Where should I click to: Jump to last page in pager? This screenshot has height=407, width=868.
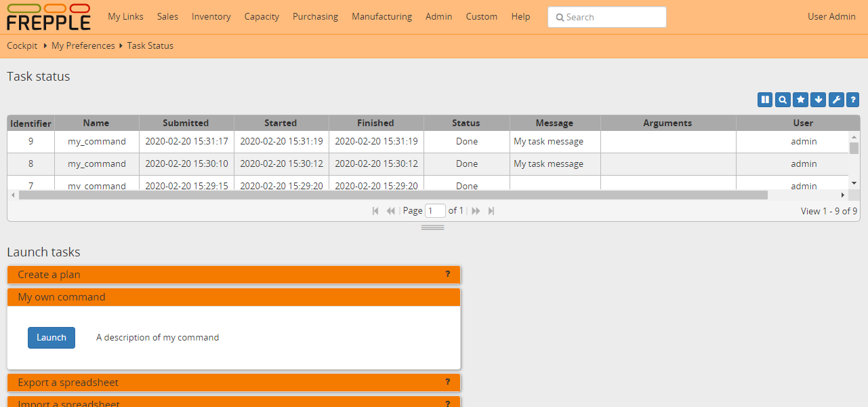point(491,211)
